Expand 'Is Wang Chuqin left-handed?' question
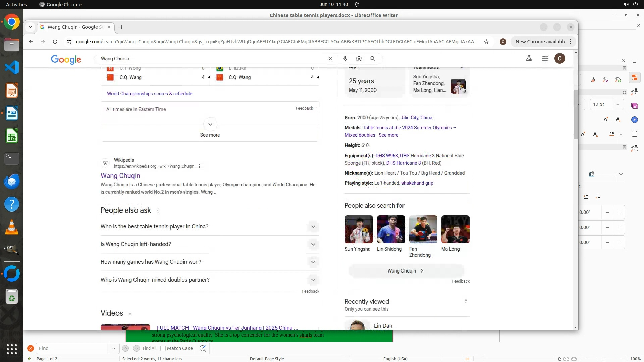 click(313, 244)
